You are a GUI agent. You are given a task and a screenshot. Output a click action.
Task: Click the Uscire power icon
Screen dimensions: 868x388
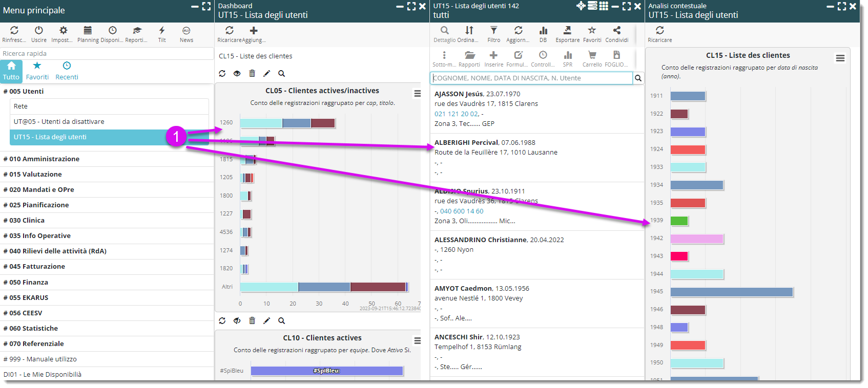[x=38, y=31]
